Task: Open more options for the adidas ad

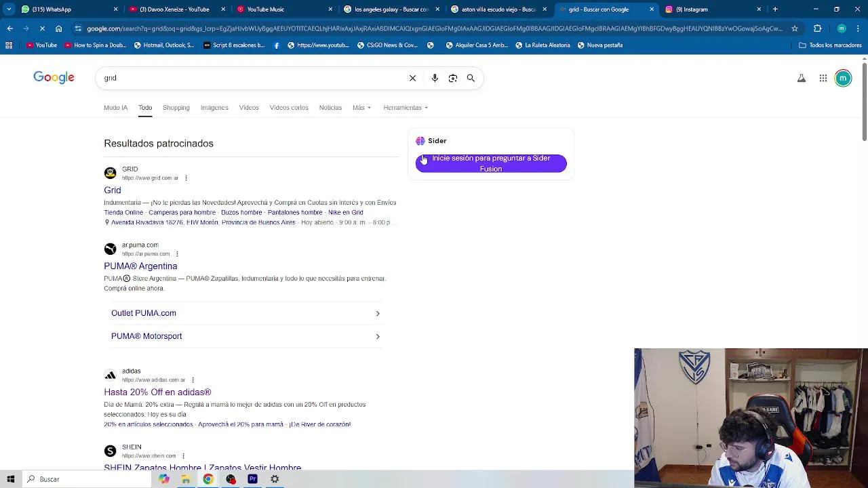Action: (x=193, y=380)
